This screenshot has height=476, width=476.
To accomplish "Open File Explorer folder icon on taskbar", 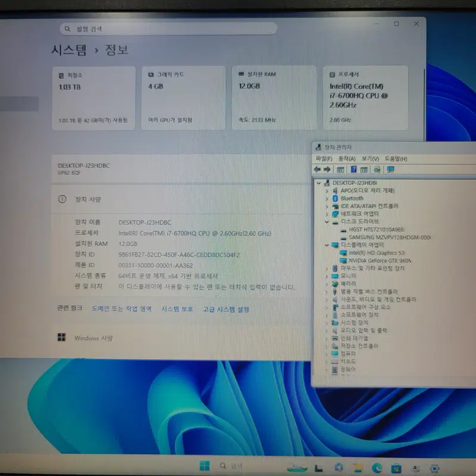I will pos(358,468).
